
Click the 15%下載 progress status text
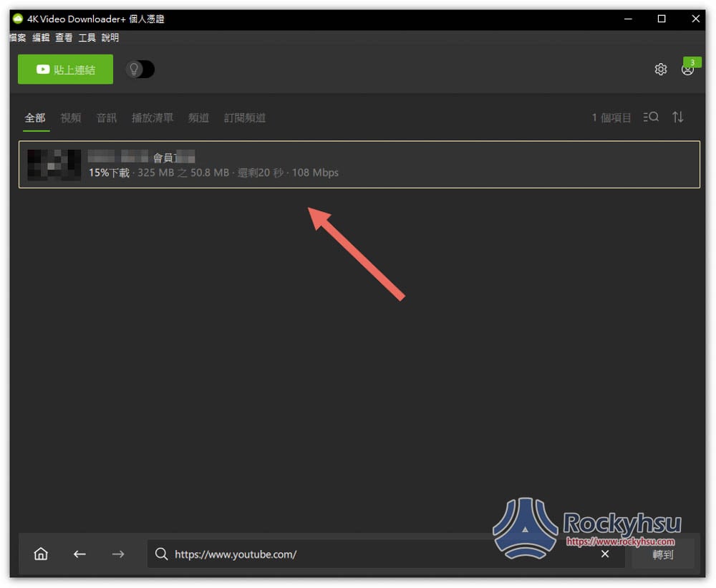(109, 173)
